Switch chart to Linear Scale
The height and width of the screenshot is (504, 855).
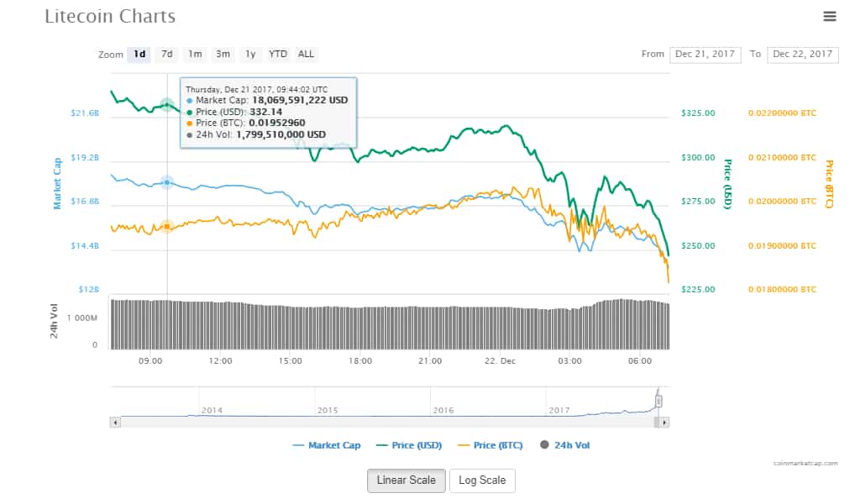[407, 480]
